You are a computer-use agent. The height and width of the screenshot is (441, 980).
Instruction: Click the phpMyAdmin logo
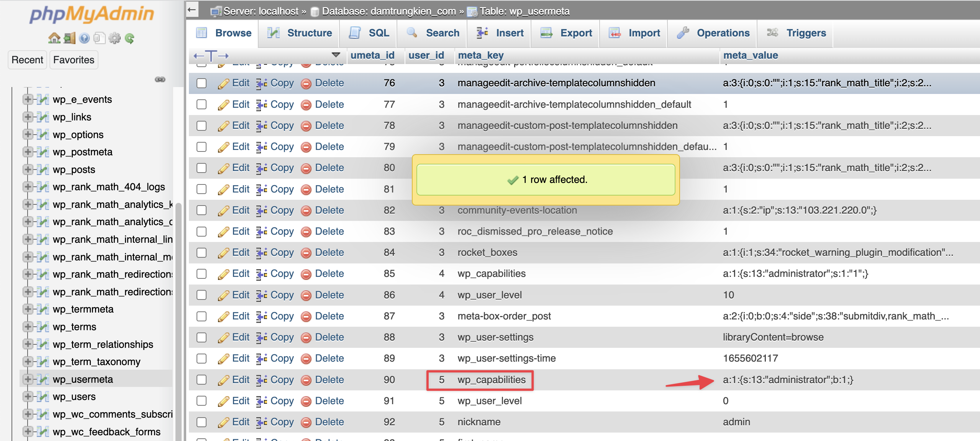92,15
